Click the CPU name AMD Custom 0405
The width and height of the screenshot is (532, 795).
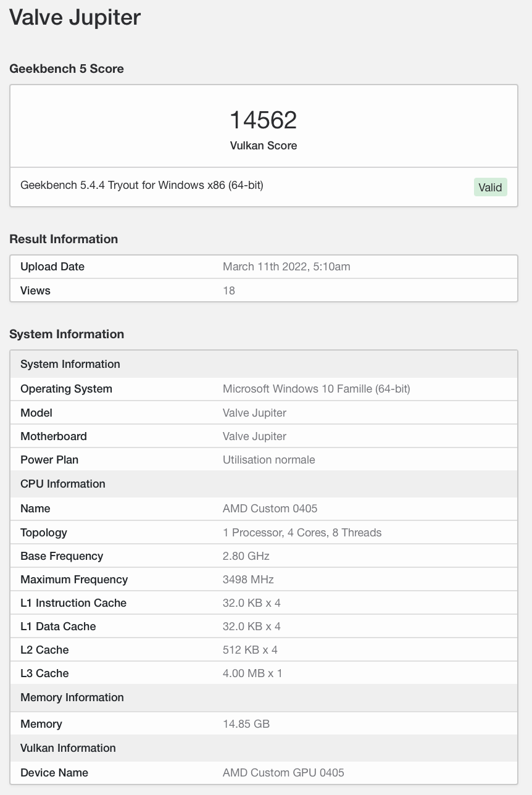(x=270, y=509)
